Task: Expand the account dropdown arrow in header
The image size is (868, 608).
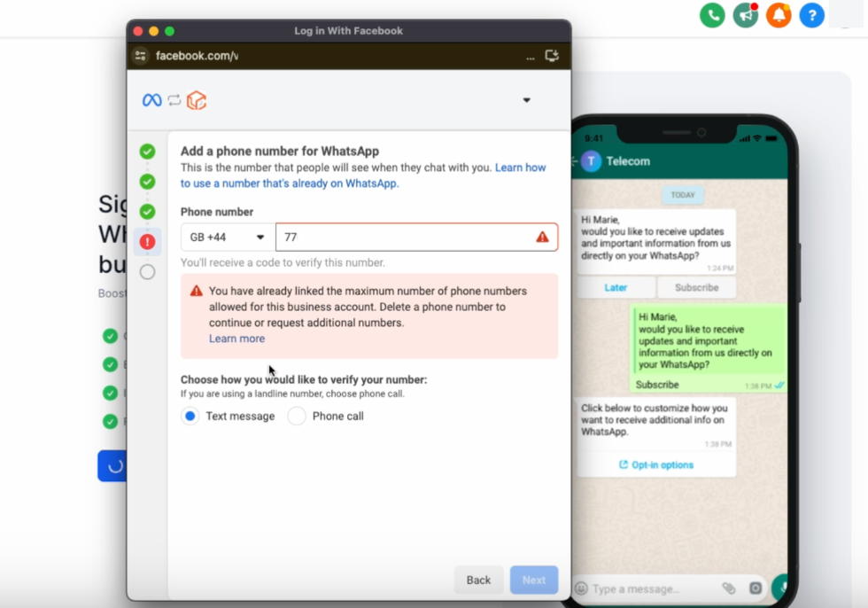Action: click(x=527, y=100)
